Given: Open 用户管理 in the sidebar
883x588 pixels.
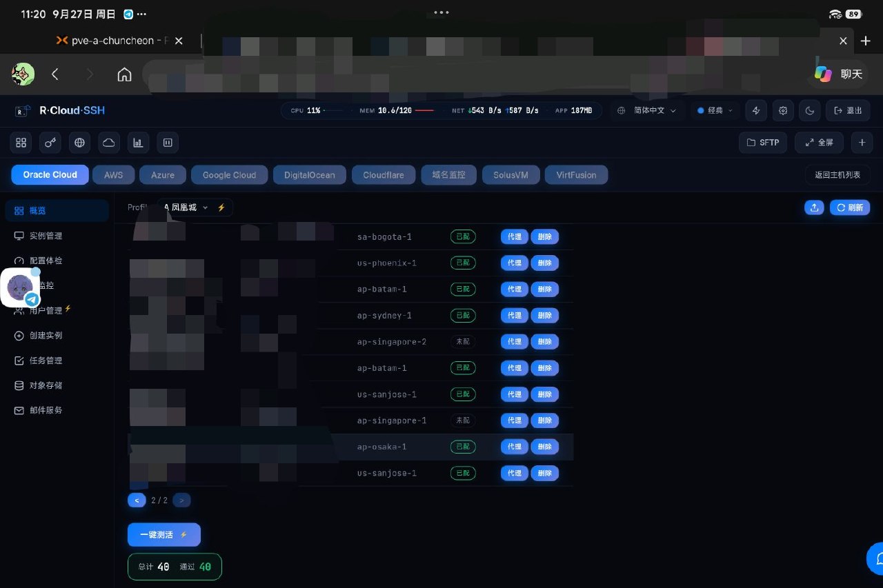Looking at the screenshot, I should pos(57,310).
